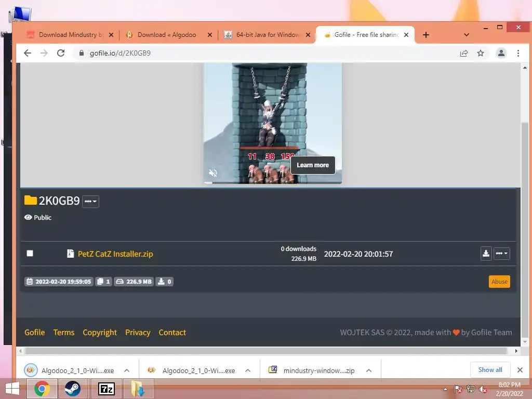532x399 pixels.
Task: Click the Public visibility eye icon
Action: click(28, 217)
